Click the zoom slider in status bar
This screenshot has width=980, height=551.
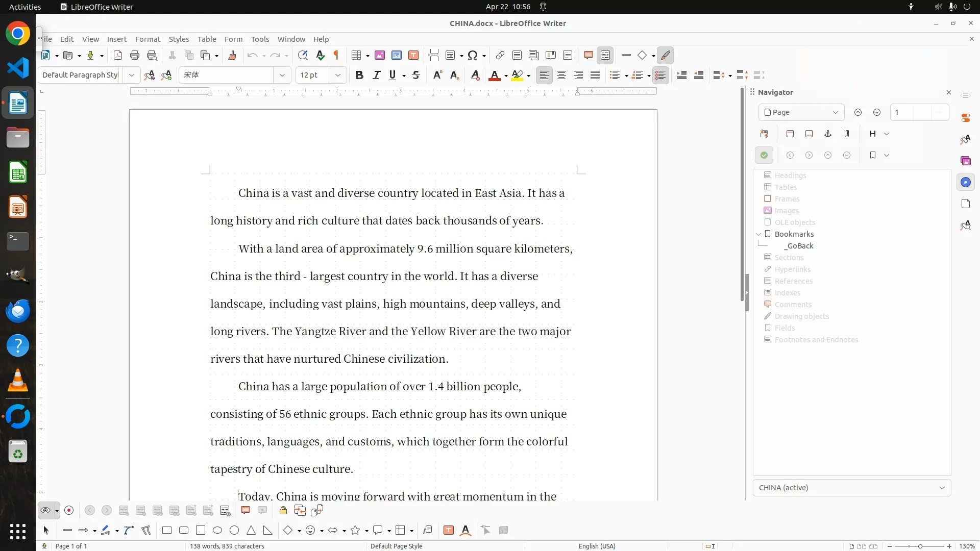coord(920,546)
